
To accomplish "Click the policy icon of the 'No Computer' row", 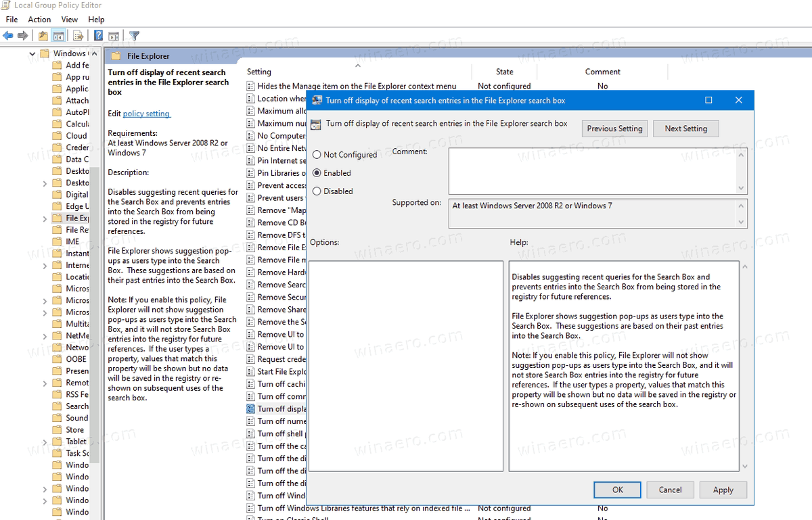I will pos(251,136).
